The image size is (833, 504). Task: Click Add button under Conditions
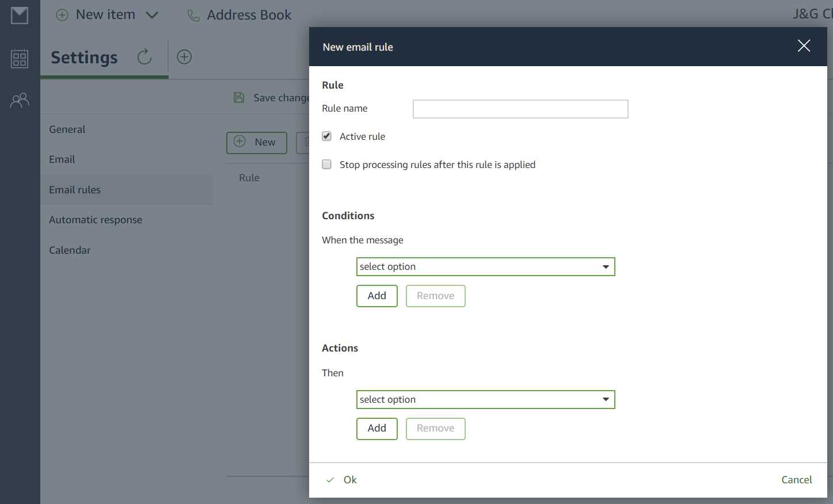pyautogui.click(x=376, y=296)
